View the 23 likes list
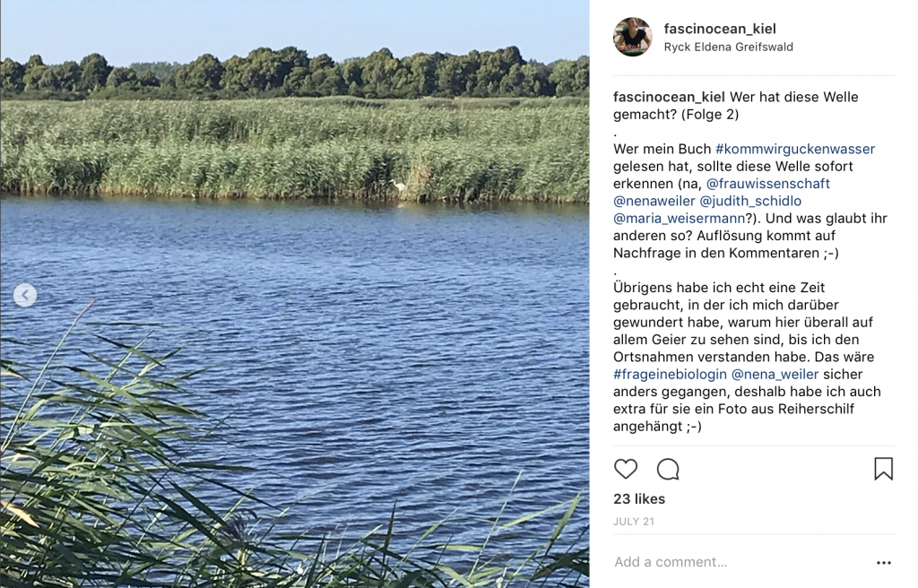This screenshot has width=918, height=588. [x=639, y=499]
